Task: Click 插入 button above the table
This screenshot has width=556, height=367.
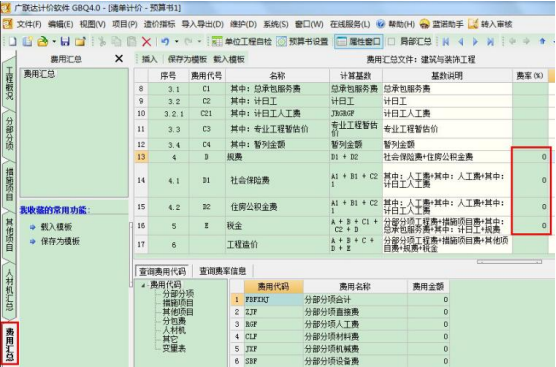Action: 149,59
